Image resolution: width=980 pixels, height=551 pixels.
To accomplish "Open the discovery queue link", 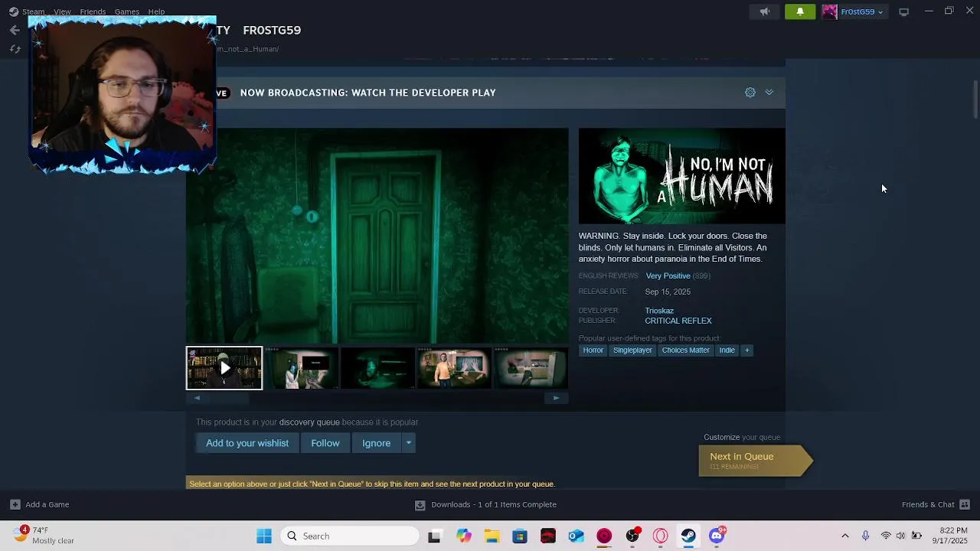I will pyautogui.click(x=309, y=422).
